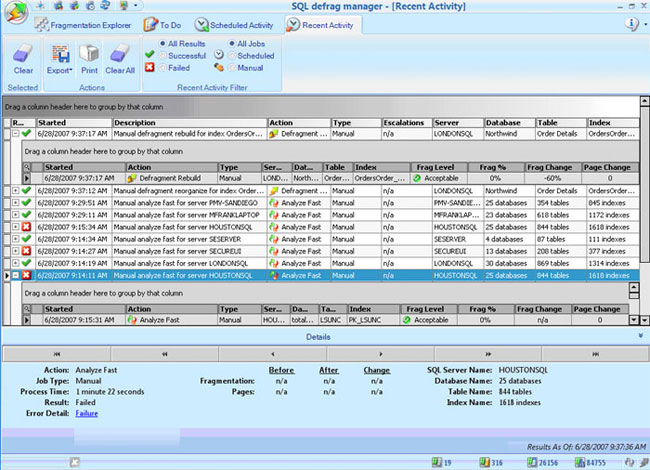Click red X Failed filter icon
The height and width of the screenshot is (470, 650).
pos(150,67)
